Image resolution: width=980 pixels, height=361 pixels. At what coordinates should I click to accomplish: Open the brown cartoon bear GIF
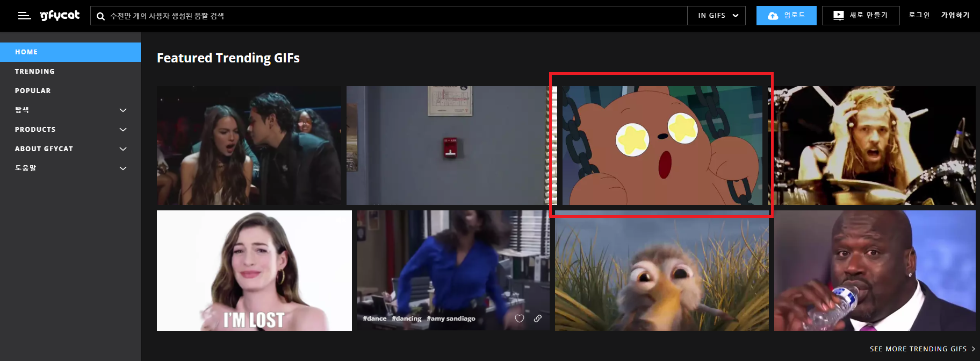661,145
